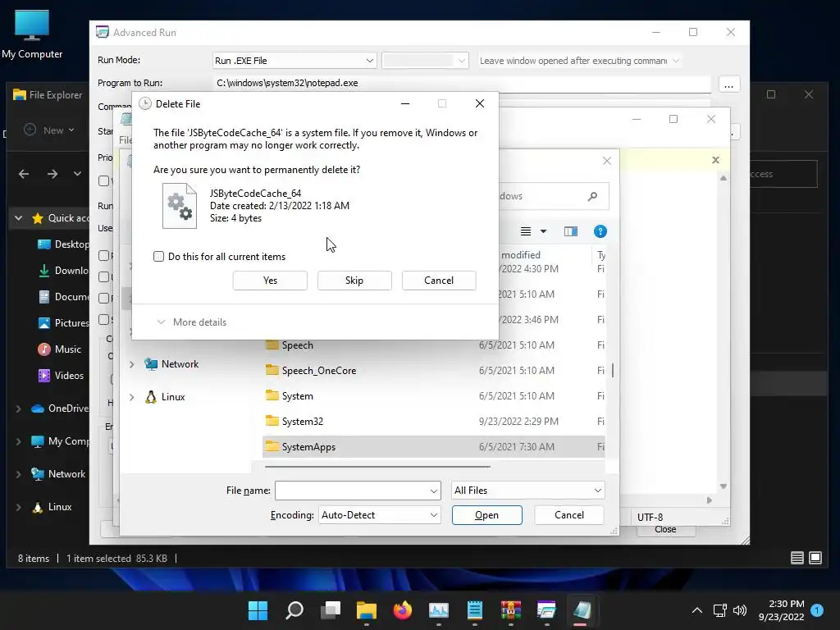The height and width of the screenshot is (630, 840).
Task: Cancel the Delete File dialog
Action: (439, 281)
